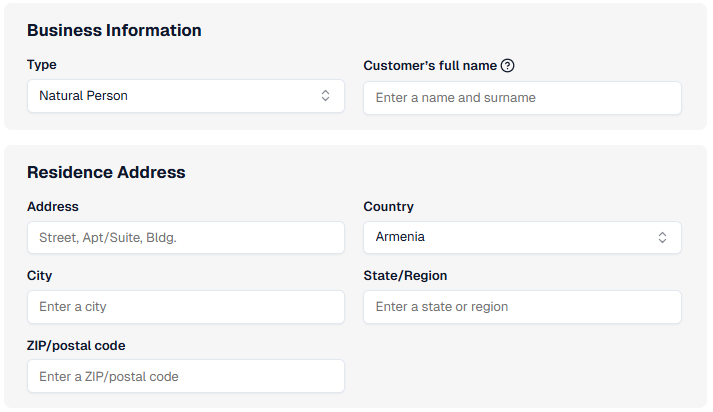Click the 'Type' field label
713x412 pixels.
click(x=42, y=65)
